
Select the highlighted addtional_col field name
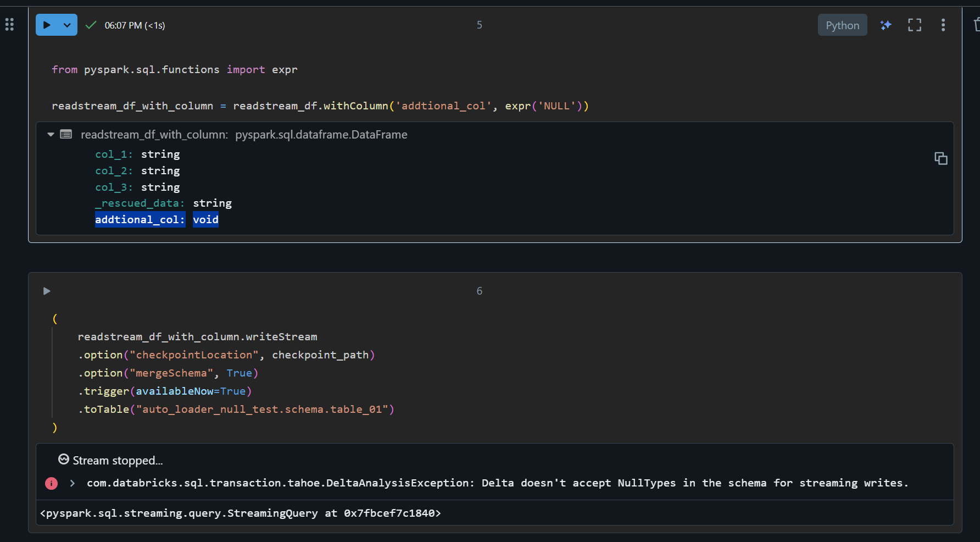pyautogui.click(x=140, y=219)
